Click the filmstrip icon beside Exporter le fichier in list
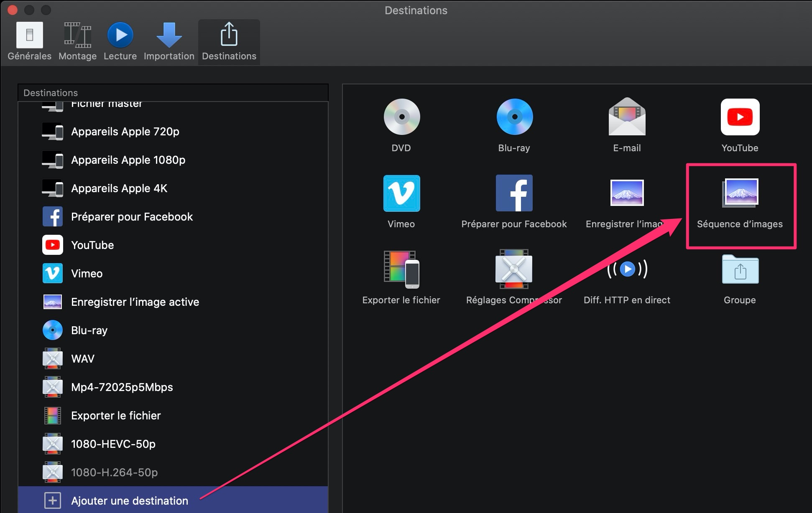The height and width of the screenshot is (513, 812). tap(53, 416)
